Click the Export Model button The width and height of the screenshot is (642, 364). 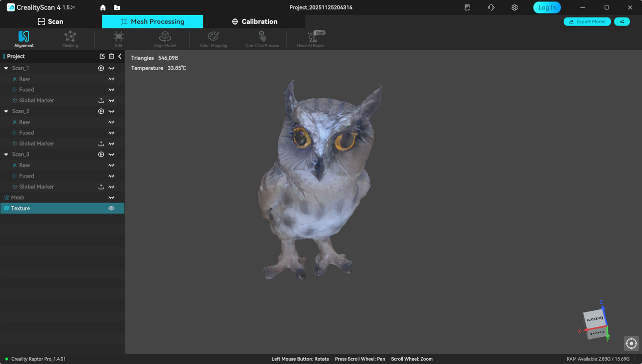(587, 22)
